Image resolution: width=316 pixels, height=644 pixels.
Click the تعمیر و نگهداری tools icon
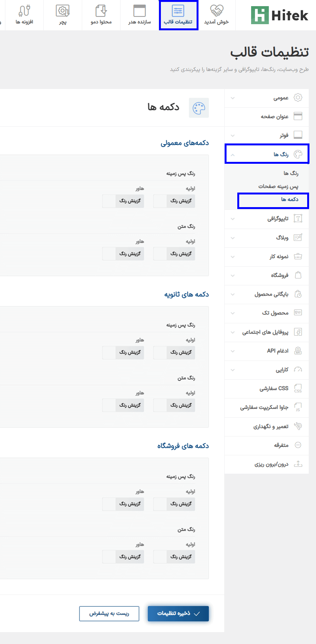[298, 426]
